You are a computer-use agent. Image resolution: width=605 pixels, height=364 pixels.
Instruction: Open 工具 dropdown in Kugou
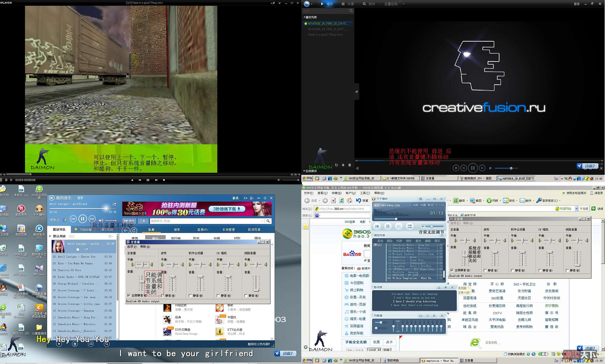pos(143,221)
